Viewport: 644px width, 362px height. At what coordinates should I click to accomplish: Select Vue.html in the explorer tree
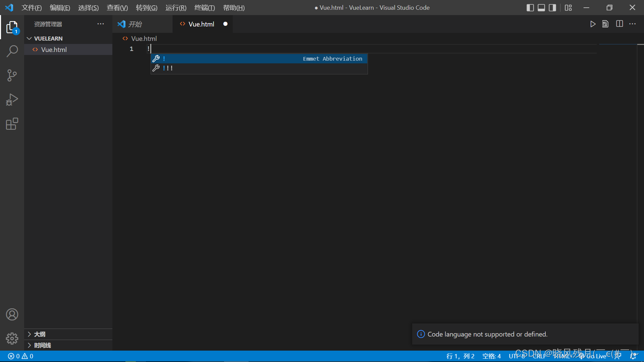tap(54, 50)
